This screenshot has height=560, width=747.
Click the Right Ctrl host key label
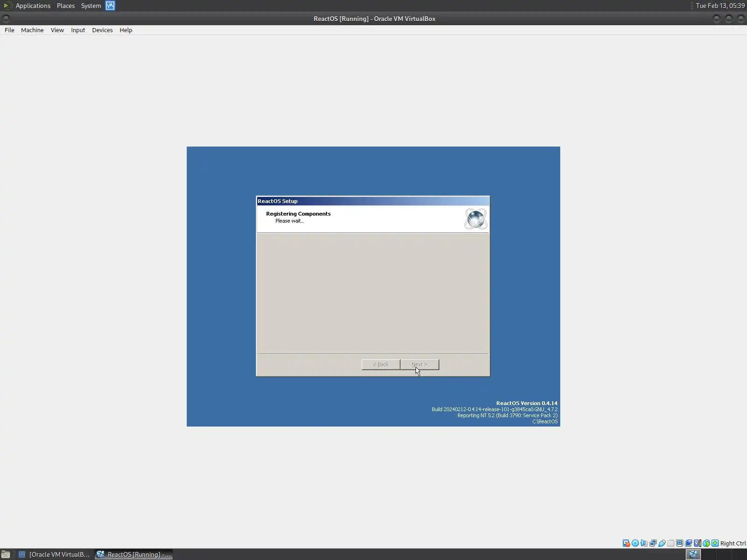click(x=733, y=543)
